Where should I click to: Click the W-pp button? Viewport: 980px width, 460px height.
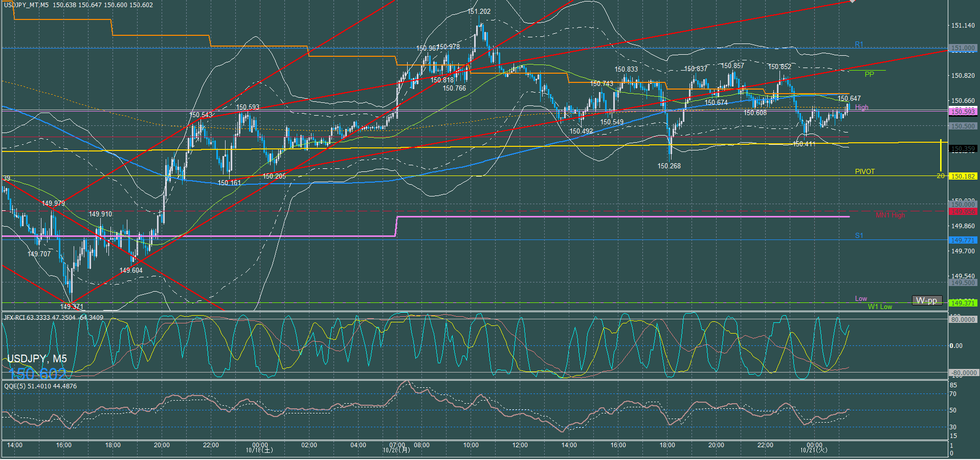926,301
